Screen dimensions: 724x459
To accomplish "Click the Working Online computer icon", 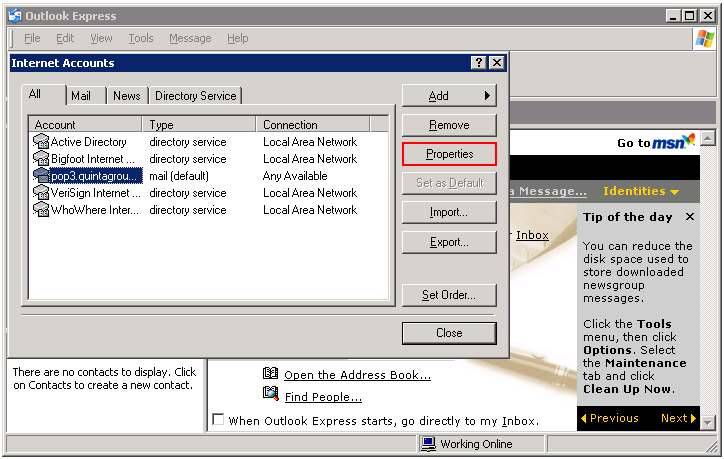I will (x=428, y=444).
